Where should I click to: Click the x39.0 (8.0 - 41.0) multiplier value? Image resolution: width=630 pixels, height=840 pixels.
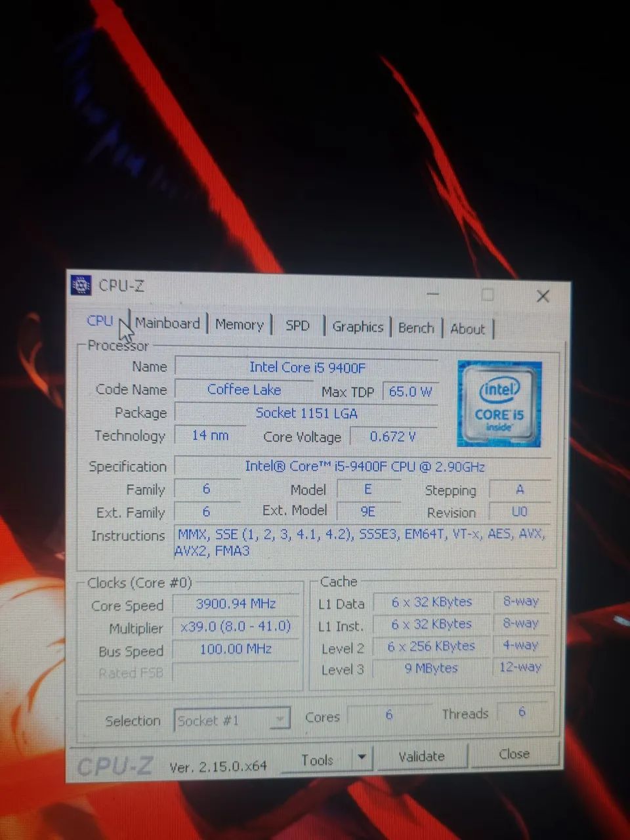click(236, 626)
